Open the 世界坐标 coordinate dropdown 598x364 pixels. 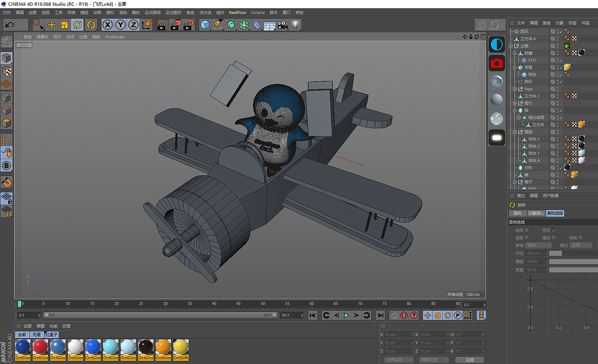399,359
